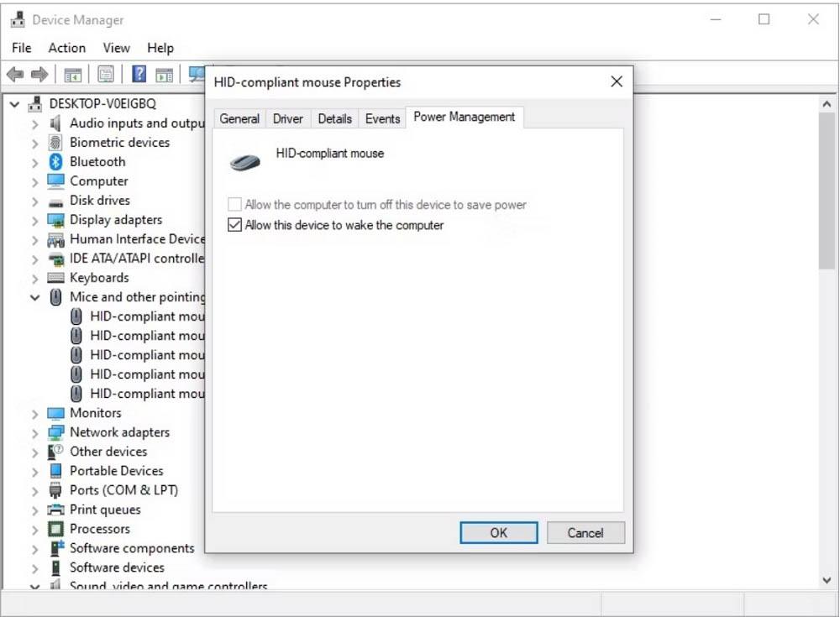The image size is (840, 617).
Task: Click the blue Help question mark toolbar icon
Action: pyautogui.click(x=139, y=75)
